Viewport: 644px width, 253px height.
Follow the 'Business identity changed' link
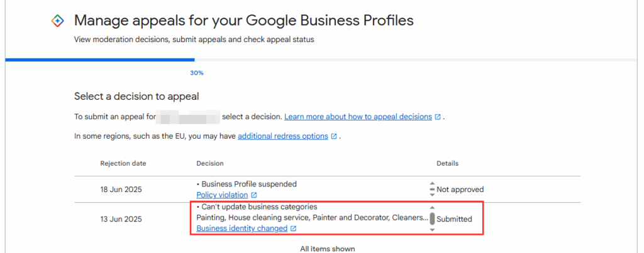tap(241, 229)
